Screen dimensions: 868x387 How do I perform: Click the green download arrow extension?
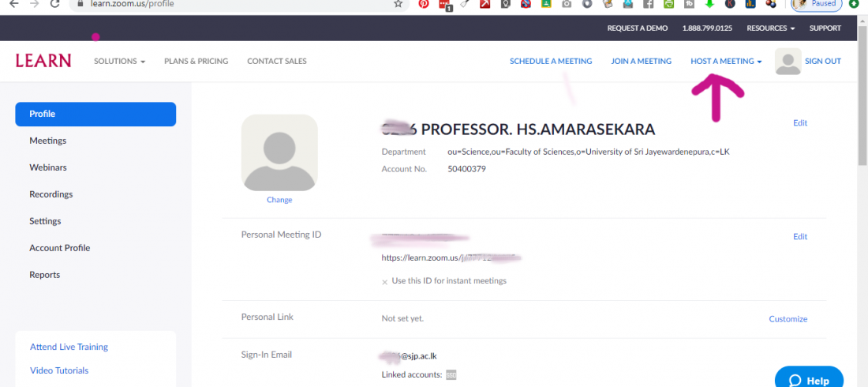click(x=709, y=3)
